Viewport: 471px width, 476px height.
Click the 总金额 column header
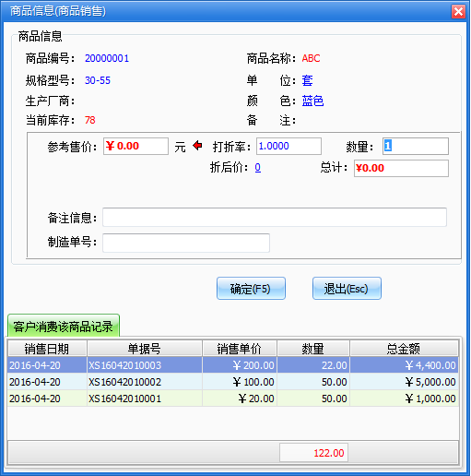(x=404, y=349)
